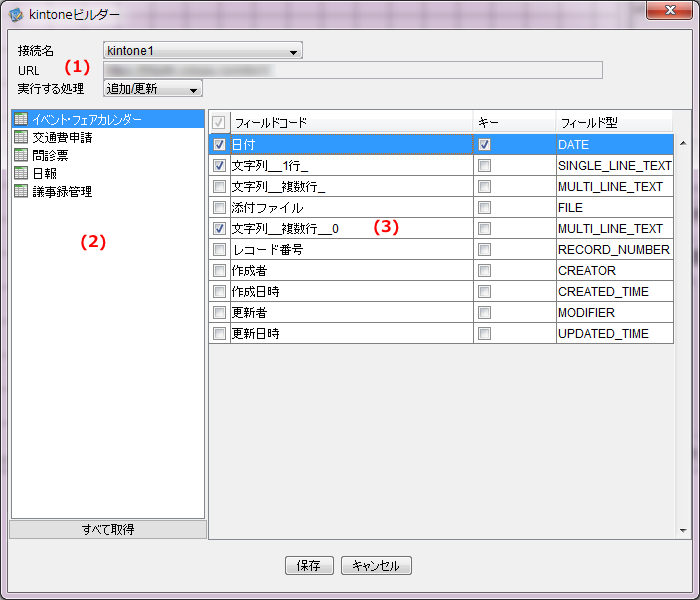Click the MODIFIER field type cell
The image size is (700, 600).
coord(615,312)
